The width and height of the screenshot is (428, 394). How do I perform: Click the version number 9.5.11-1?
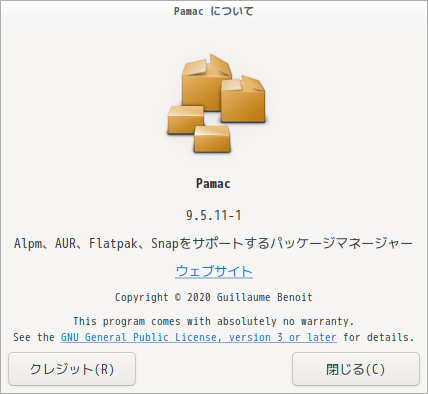pyautogui.click(x=214, y=215)
